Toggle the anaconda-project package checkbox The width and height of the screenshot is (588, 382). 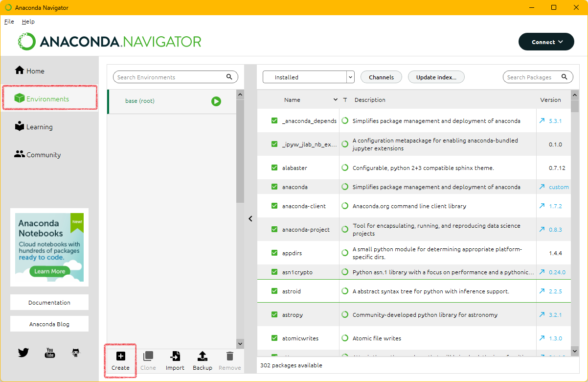tap(274, 229)
